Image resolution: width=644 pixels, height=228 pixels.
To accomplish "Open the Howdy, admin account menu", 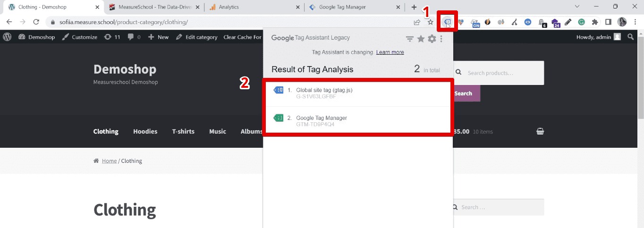I will point(598,37).
